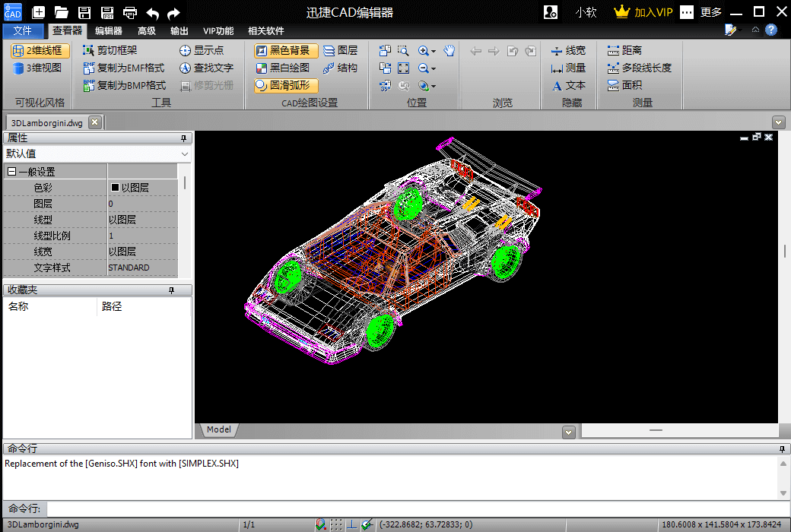The width and height of the screenshot is (791, 532).
Task: Toggle grid dots display in status bar
Action: coord(336,524)
